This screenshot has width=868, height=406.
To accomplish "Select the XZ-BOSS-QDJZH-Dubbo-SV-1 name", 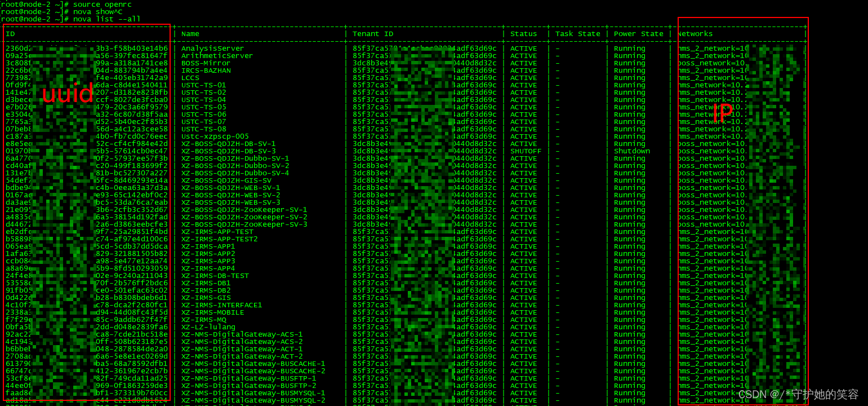I will click(235, 158).
